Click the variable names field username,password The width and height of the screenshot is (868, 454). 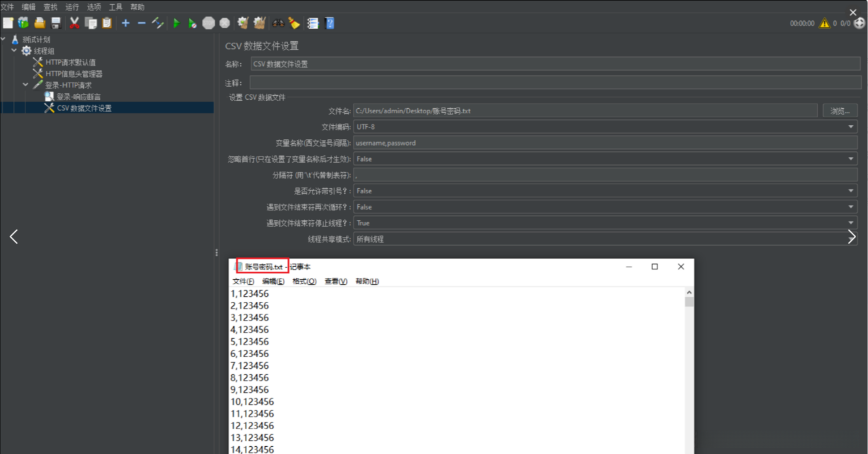[605, 143]
